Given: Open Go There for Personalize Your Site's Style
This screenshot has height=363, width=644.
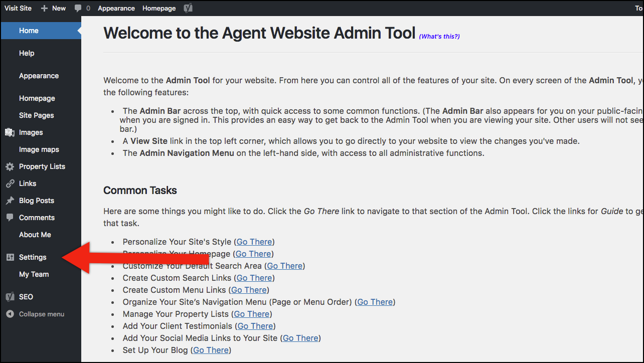Looking at the screenshot, I should click(x=254, y=242).
